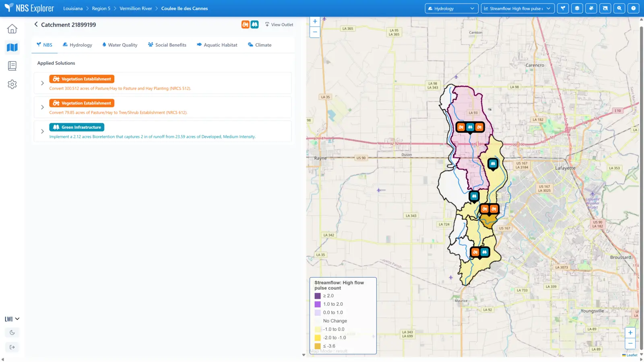Toggle the bug-shaped icon button in toolbar

[x=591, y=8]
